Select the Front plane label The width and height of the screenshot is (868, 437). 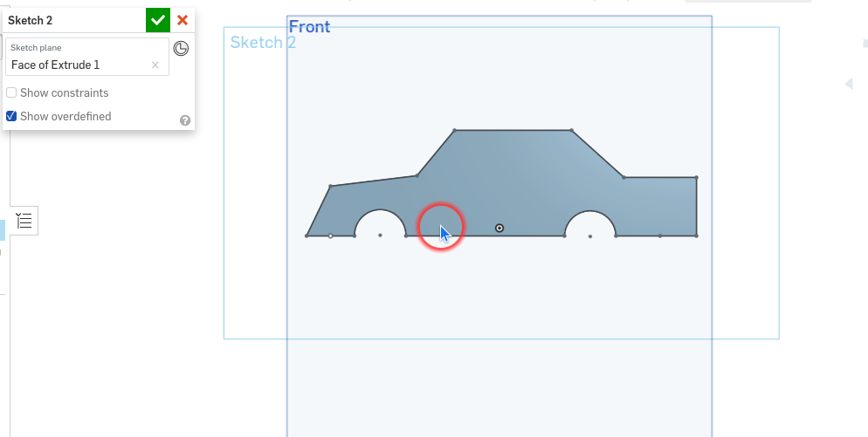(309, 26)
